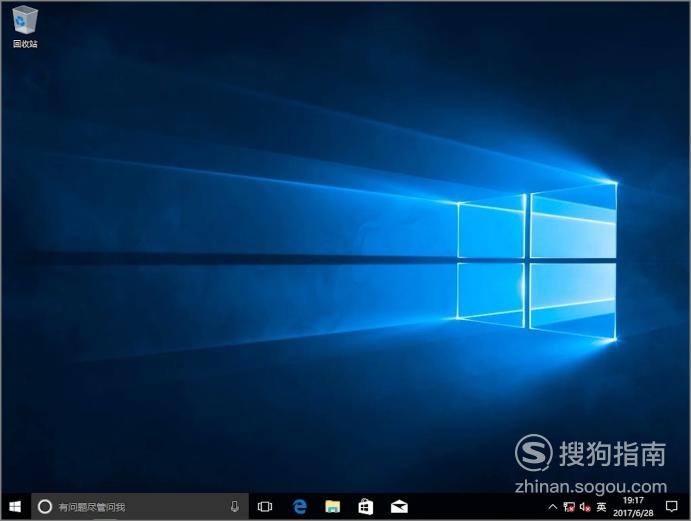Screen dimensions: 691x521
Task: Launch Microsoft Edge from the taskbar
Action: pos(300,507)
